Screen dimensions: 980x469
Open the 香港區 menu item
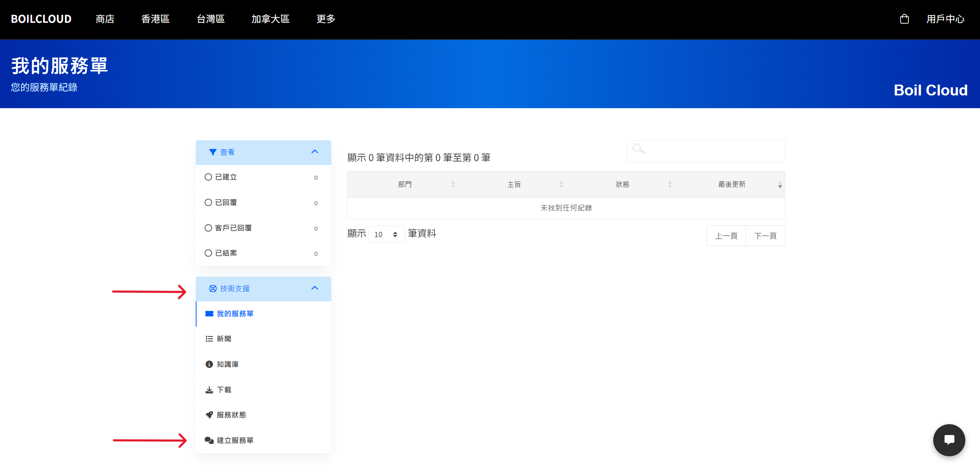(155, 19)
